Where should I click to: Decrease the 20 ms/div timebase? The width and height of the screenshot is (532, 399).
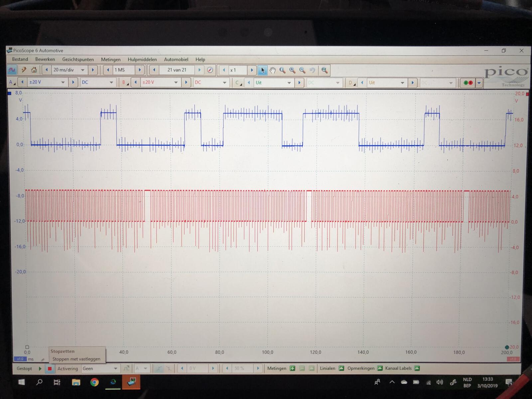(47, 70)
